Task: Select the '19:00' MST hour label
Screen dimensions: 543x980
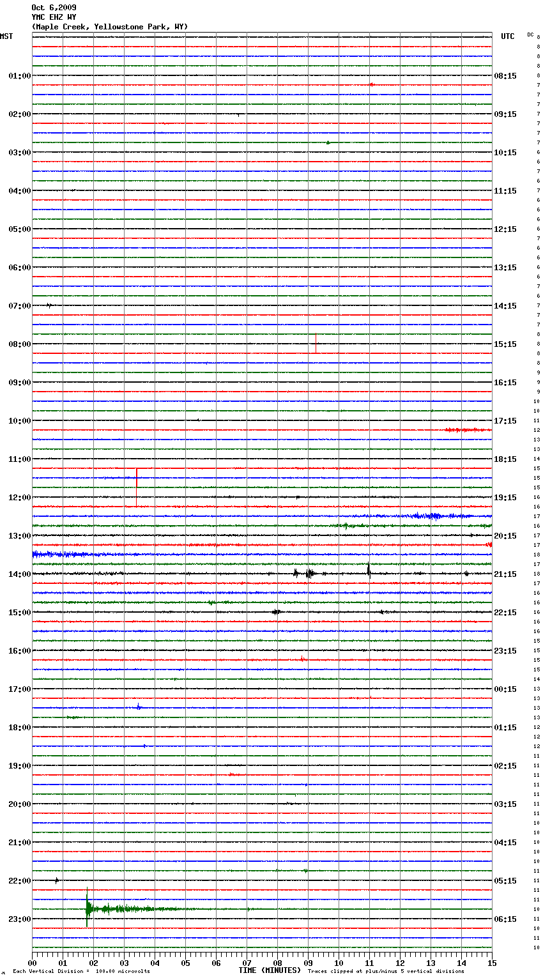Action: click(20, 766)
